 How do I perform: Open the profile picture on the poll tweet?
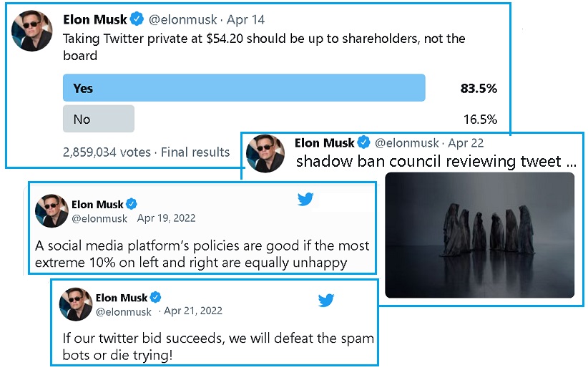[x=31, y=30]
